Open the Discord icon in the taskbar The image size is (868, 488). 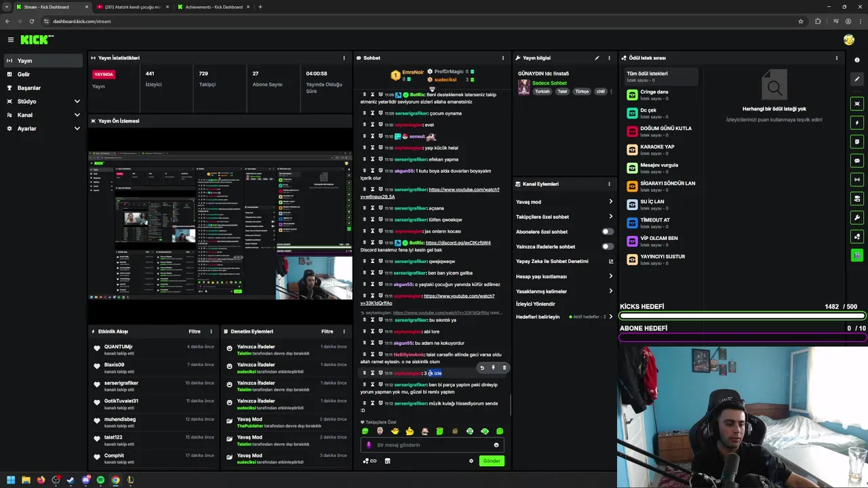click(x=85, y=480)
